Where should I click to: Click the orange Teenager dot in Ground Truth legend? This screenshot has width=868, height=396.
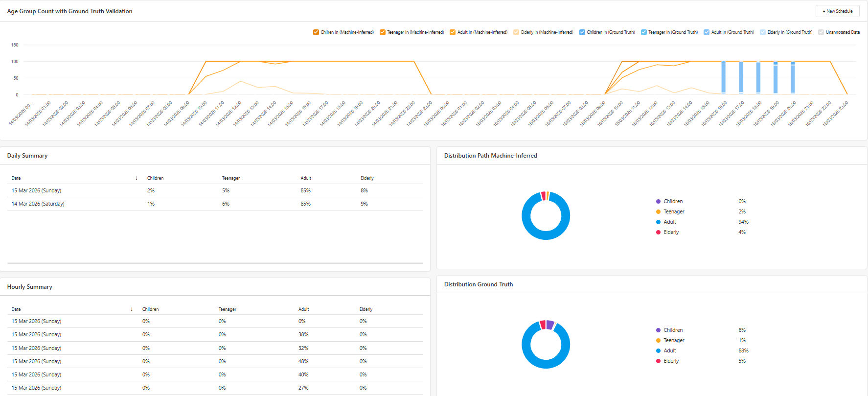(x=658, y=341)
